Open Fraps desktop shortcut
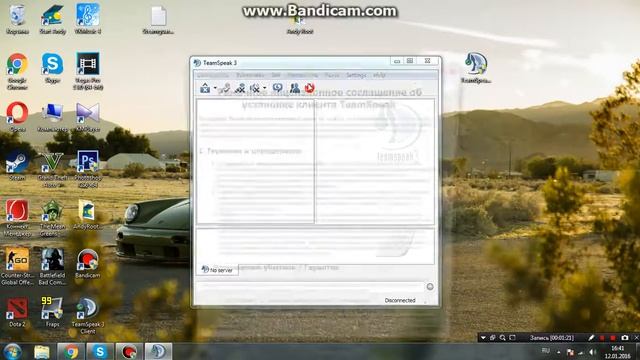Screen dimensions: 640x360 point(53,312)
